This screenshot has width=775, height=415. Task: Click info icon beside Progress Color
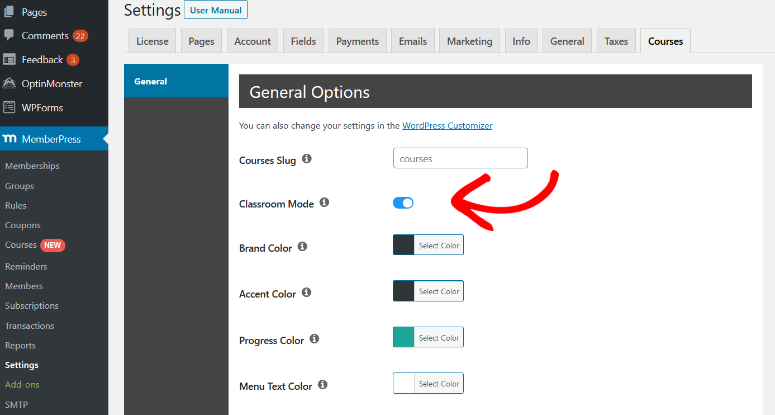click(x=314, y=338)
